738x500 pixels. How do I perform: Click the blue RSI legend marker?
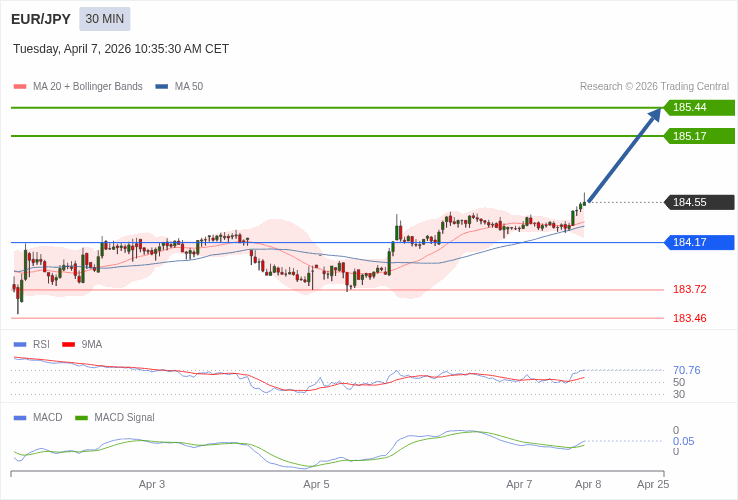20,345
